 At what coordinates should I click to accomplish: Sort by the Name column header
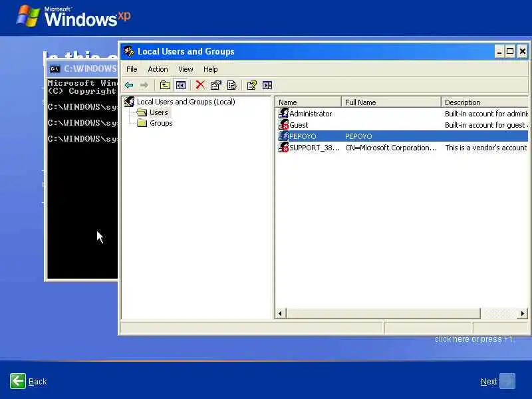[308, 102]
